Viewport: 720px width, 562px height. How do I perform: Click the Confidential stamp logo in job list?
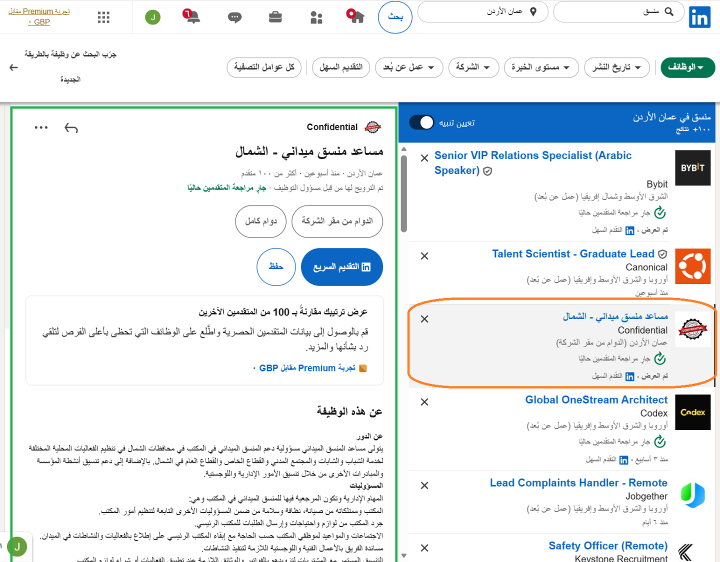692,329
